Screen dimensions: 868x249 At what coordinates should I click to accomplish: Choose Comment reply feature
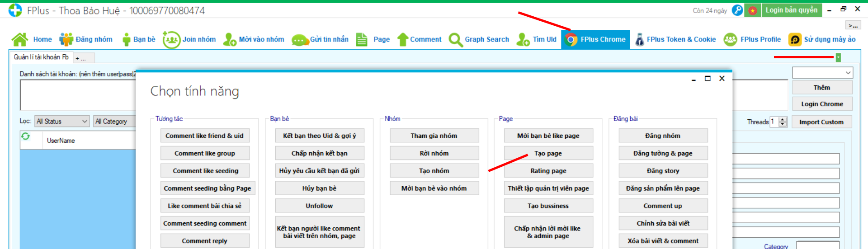(205, 241)
